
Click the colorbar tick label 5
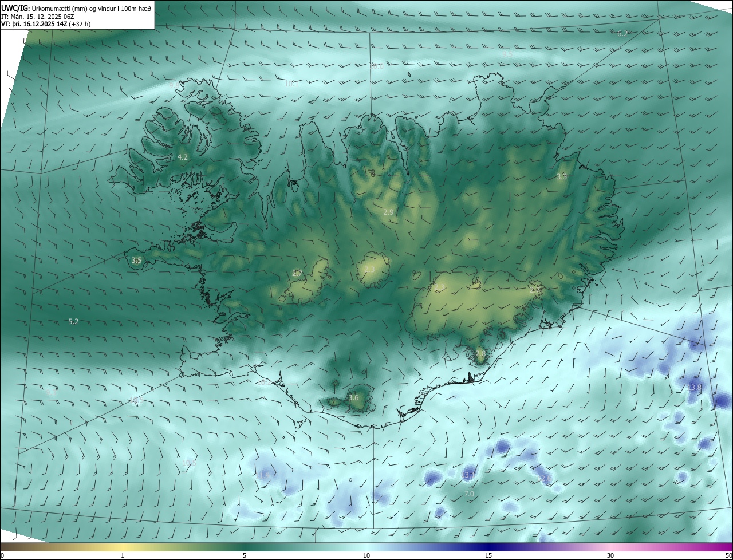pos(245,556)
